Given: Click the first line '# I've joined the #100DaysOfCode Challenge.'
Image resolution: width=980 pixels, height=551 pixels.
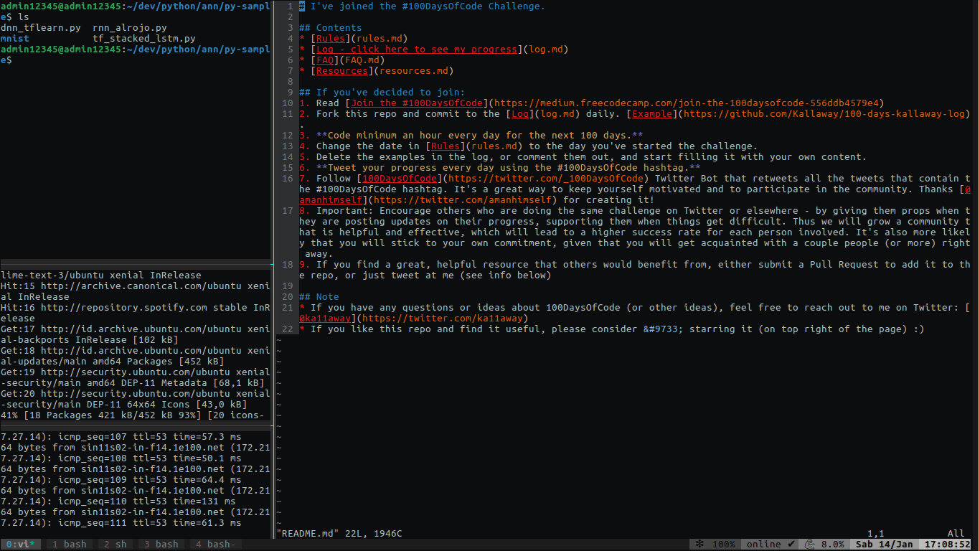Looking at the screenshot, I should [423, 6].
